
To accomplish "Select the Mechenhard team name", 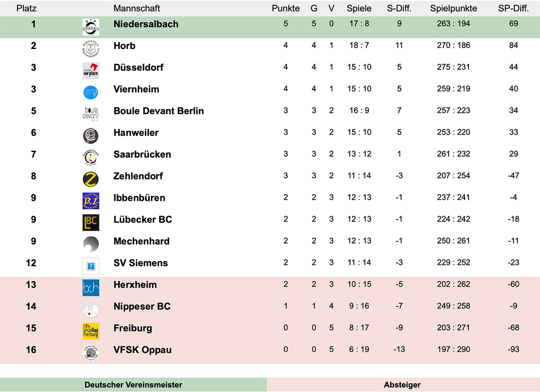I will (x=141, y=241).
